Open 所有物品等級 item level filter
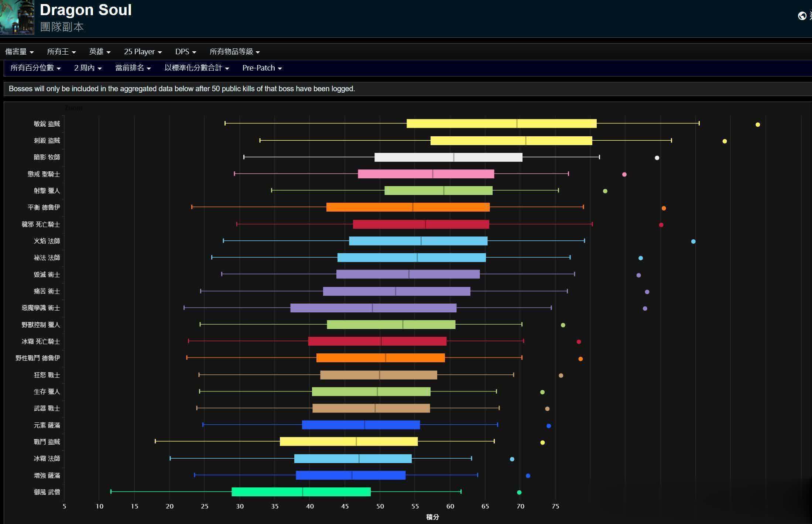The height and width of the screenshot is (524, 812). 234,52
